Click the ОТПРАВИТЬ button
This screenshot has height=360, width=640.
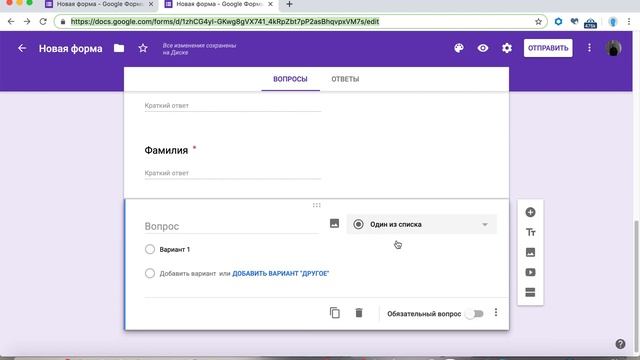548,48
